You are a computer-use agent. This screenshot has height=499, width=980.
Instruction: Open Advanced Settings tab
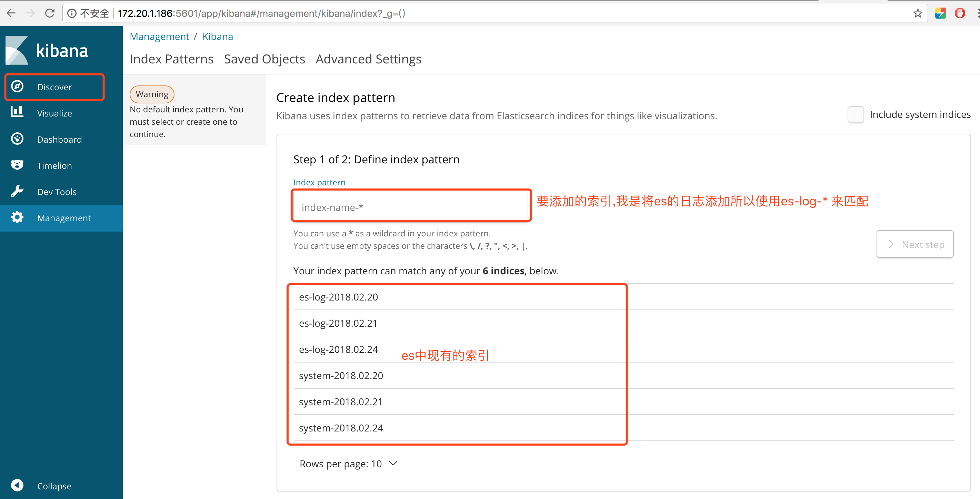[368, 59]
